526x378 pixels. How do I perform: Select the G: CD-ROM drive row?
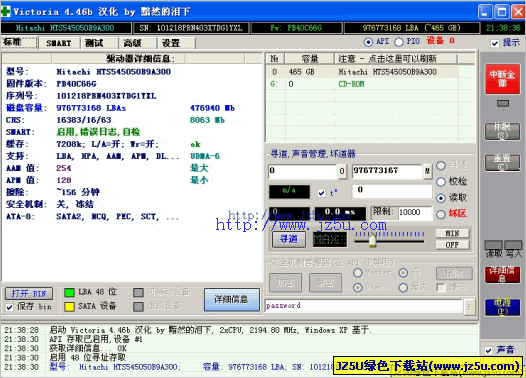(x=362, y=84)
